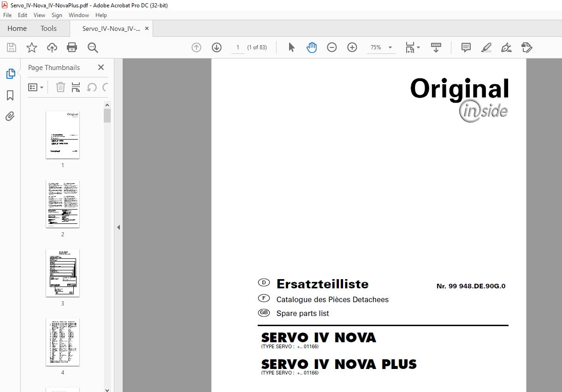This screenshot has width=562, height=392.
Task: Activate the Hand pan tool
Action: pos(312,47)
